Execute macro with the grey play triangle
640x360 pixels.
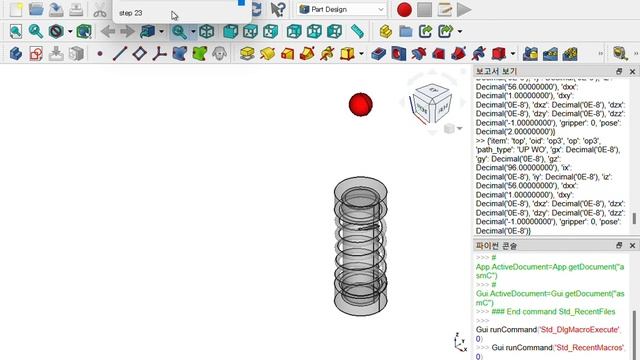(x=464, y=9)
